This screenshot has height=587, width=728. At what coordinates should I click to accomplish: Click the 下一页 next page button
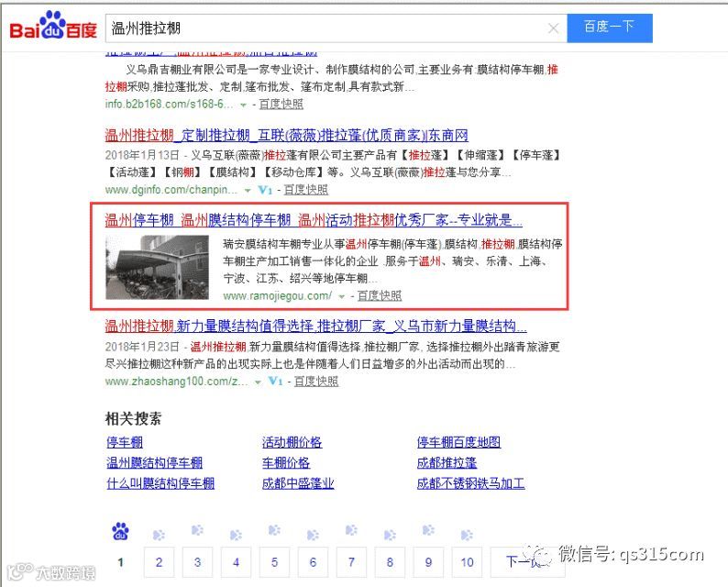(528, 562)
